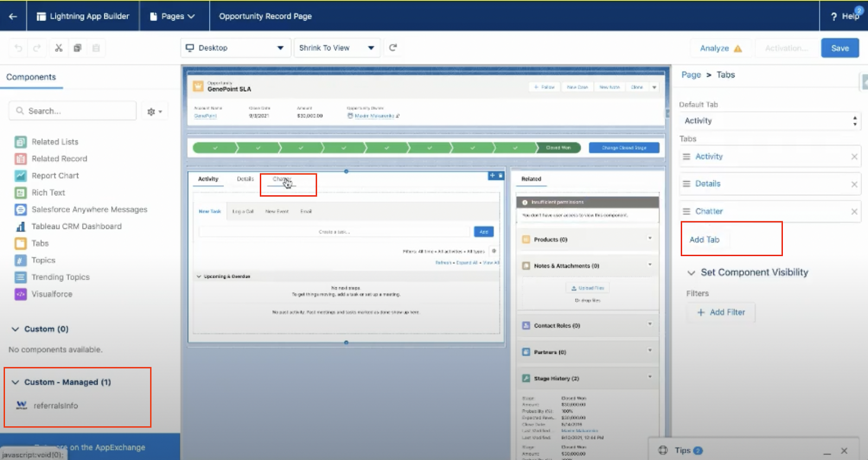The image size is (868, 460).
Task: Click the back arrow in the header
Action: point(13,16)
